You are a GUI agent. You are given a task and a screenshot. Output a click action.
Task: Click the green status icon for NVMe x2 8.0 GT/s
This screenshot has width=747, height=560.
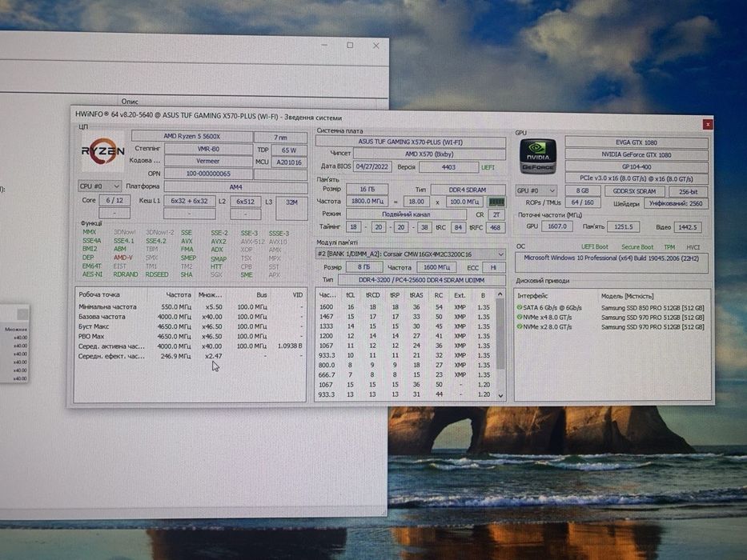pos(520,326)
